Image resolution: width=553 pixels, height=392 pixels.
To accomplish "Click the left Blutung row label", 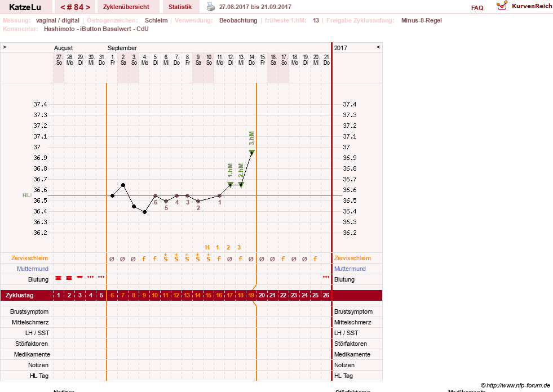I will tap(38, 279).
